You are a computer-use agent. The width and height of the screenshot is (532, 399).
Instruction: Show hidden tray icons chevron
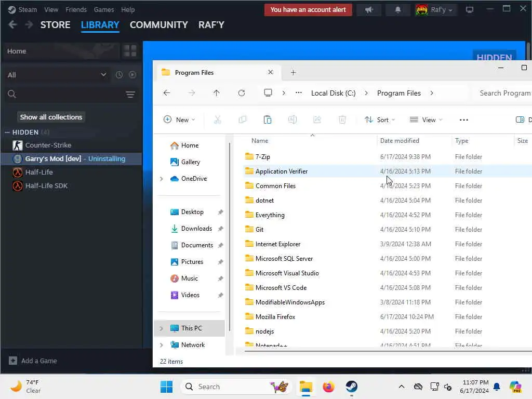[402, 387]
